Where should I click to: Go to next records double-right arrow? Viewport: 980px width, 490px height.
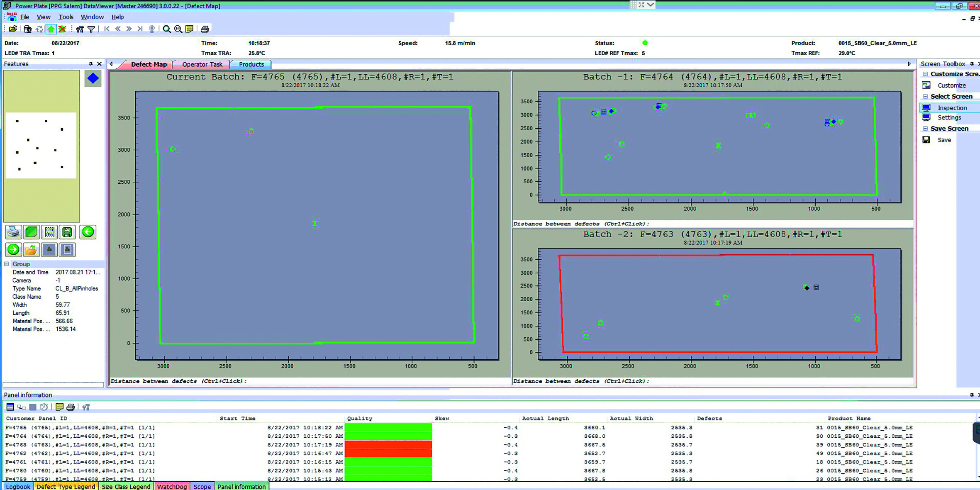tap(129, 29)
